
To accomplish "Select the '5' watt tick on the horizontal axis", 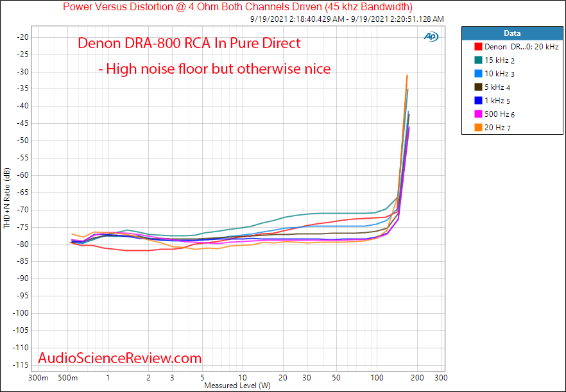I will pos(203,378).
